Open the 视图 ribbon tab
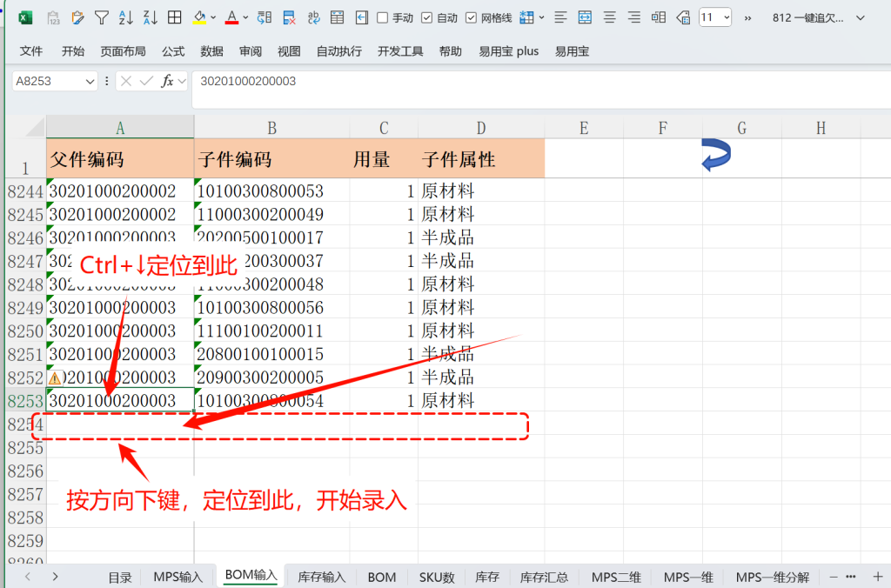This screenshot has height=588, width=891. coord(289,51)
